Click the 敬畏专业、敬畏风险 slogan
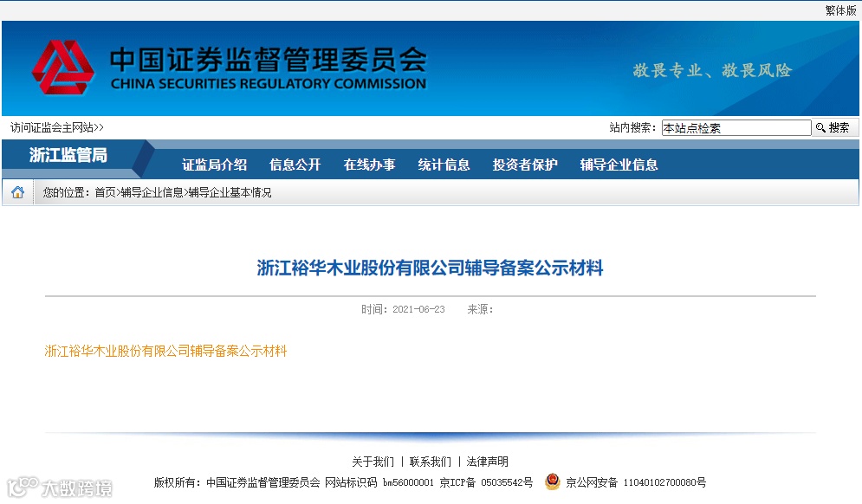This screenshot has height=504, width=862. tap(712, 70)
